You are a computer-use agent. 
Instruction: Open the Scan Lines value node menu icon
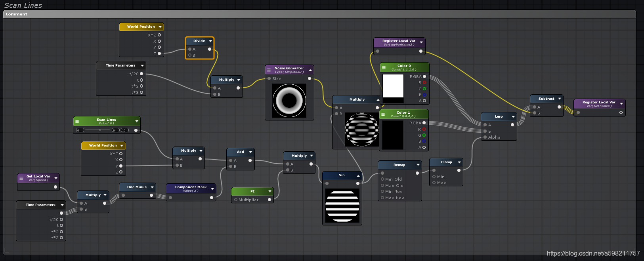(77, 122)
